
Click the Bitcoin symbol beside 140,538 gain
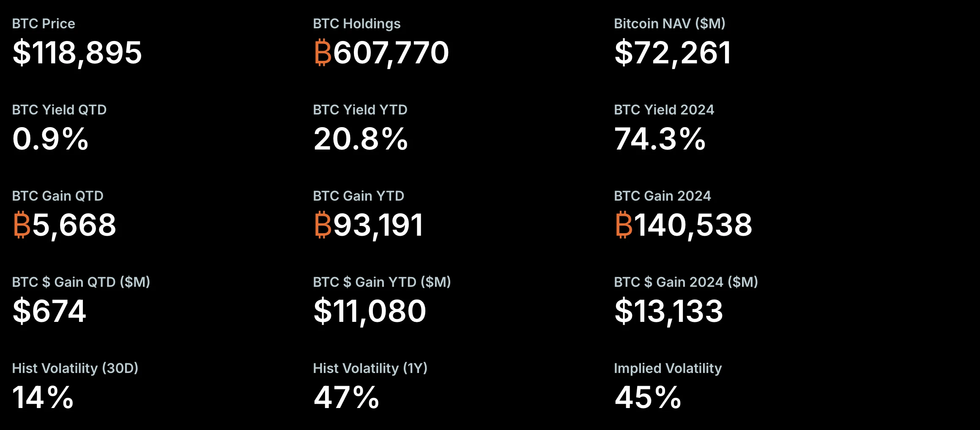pos(624,225)
